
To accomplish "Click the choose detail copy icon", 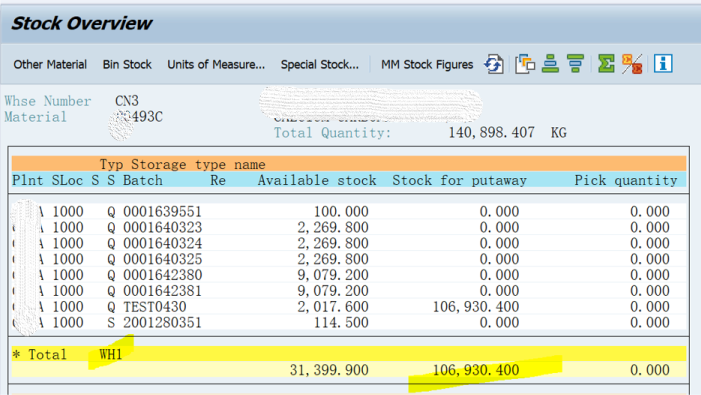I will click(x=525, y=64).
